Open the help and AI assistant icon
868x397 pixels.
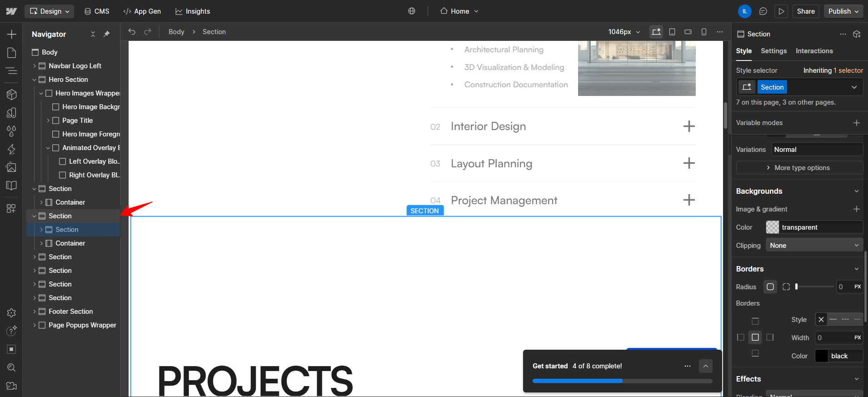click(x=11, y=331)
